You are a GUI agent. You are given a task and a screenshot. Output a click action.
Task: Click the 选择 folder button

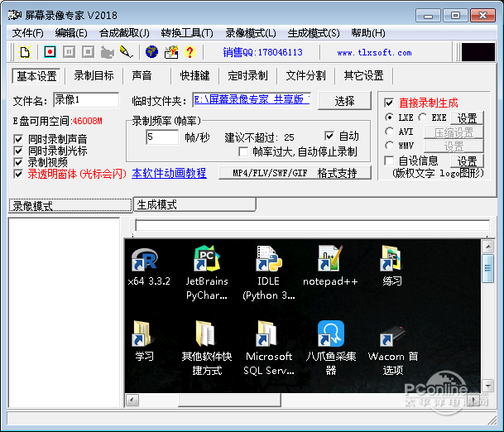344,101
